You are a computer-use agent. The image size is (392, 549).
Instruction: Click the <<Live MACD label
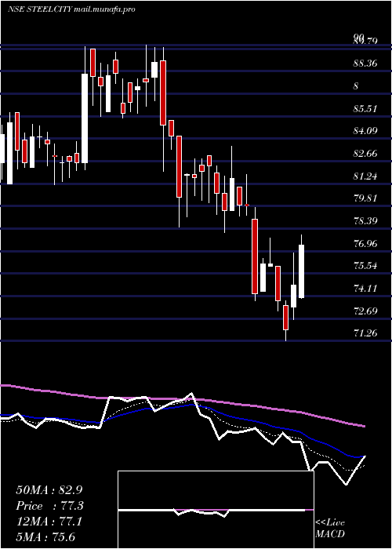330,528
